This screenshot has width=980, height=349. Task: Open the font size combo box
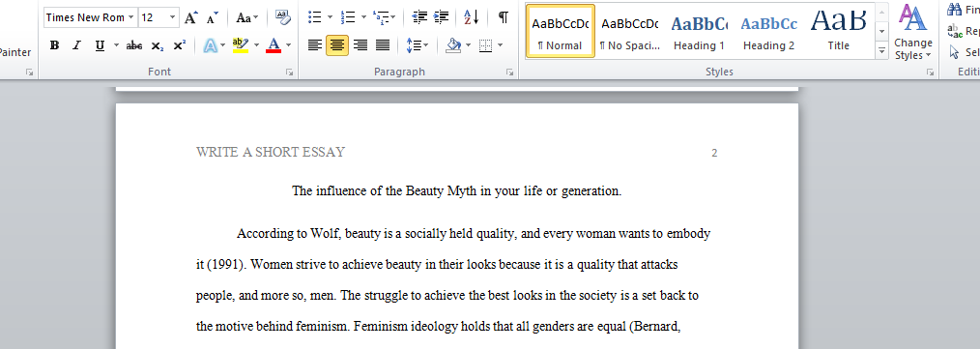(x=159, y=17)
